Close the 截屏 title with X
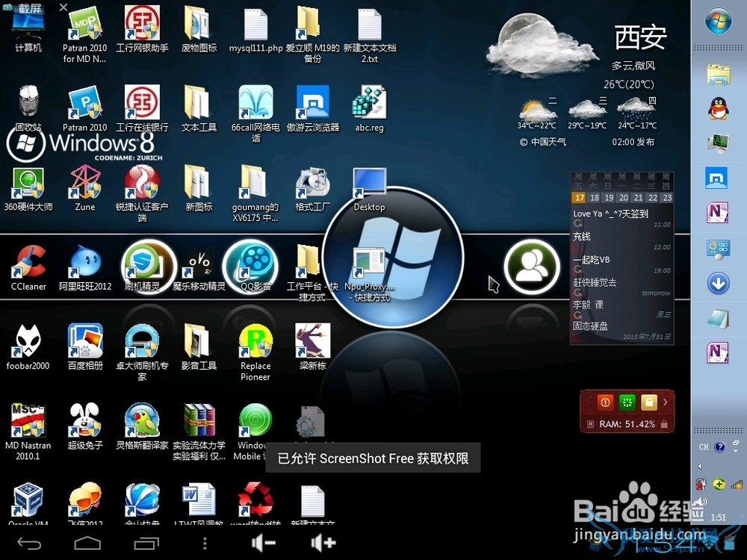 [x=63, y=7]
